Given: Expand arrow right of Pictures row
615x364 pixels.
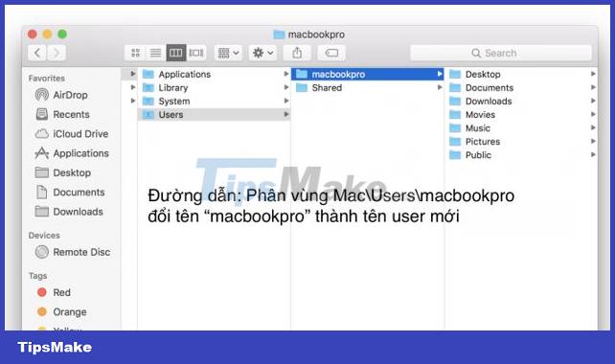Looking at the screenshot, I should [x=593, y=141].
